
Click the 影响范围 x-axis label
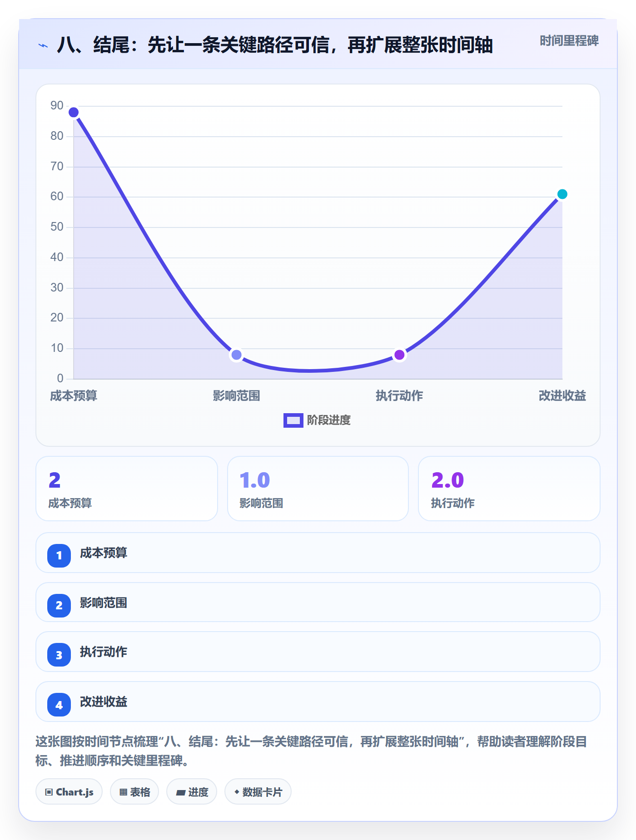tap(236, 396)
